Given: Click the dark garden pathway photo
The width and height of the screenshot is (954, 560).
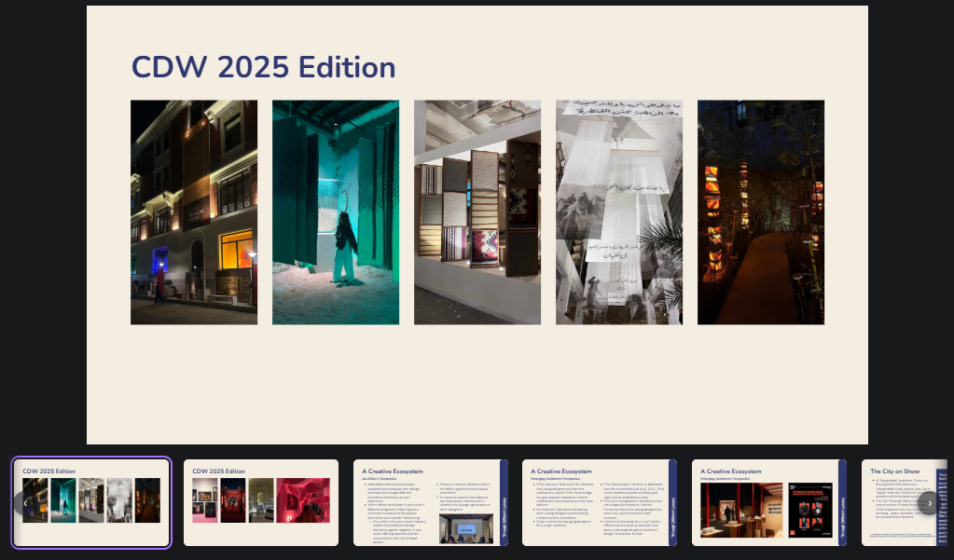Looking at the screenshot, I should click(761, 212).
